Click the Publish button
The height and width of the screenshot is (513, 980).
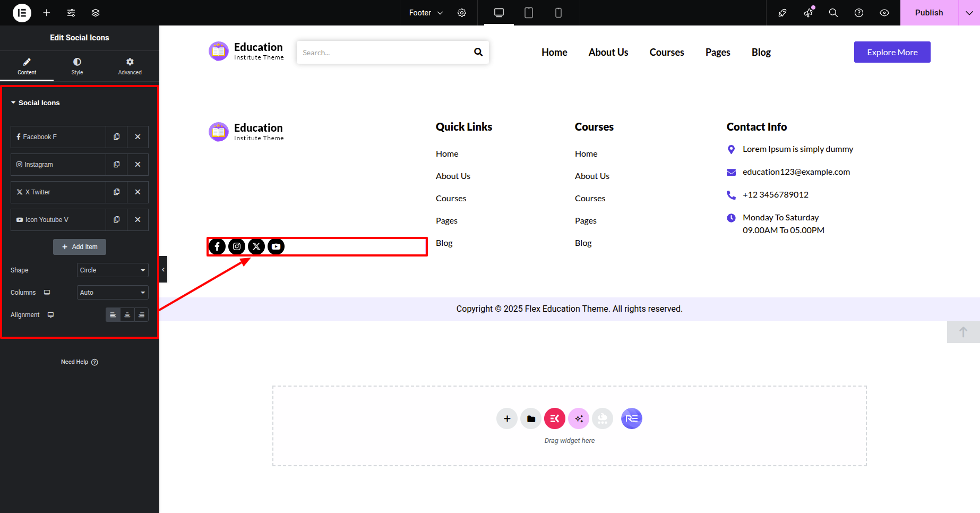pos(929,13)
